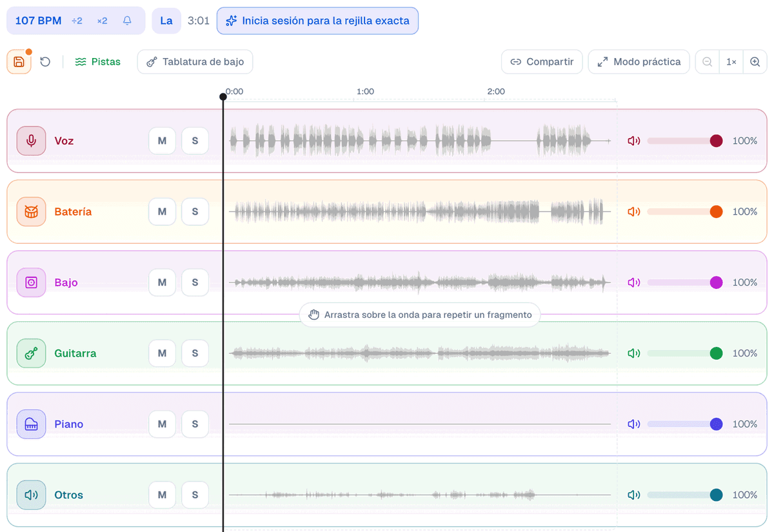This screenshot has width=774, height=532.
Task: Halve the tempo with ÷2
Action: (x=77, y=21)
